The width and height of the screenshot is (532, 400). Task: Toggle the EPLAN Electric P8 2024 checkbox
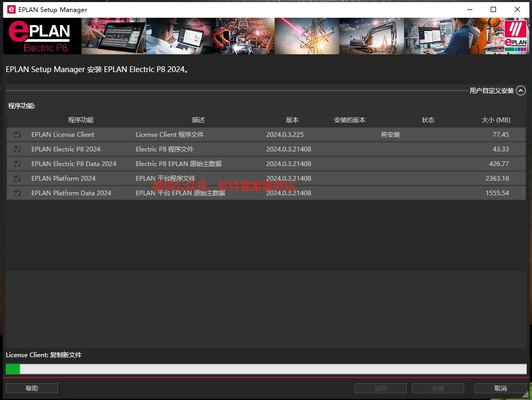click(x=17, y=149)
